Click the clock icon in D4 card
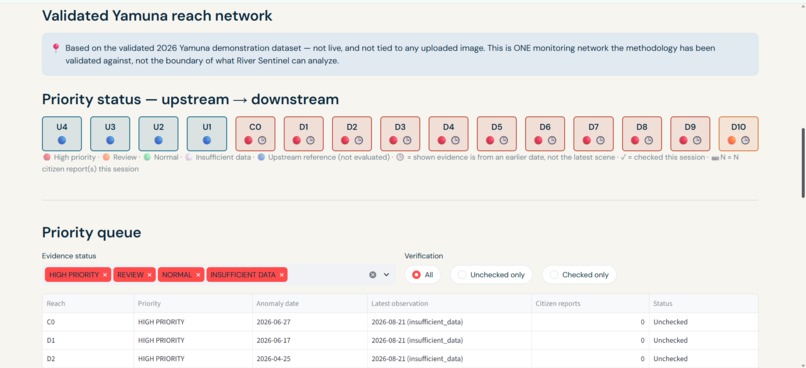Viewport: 806px width, 368px height. [x=455, y=140]
